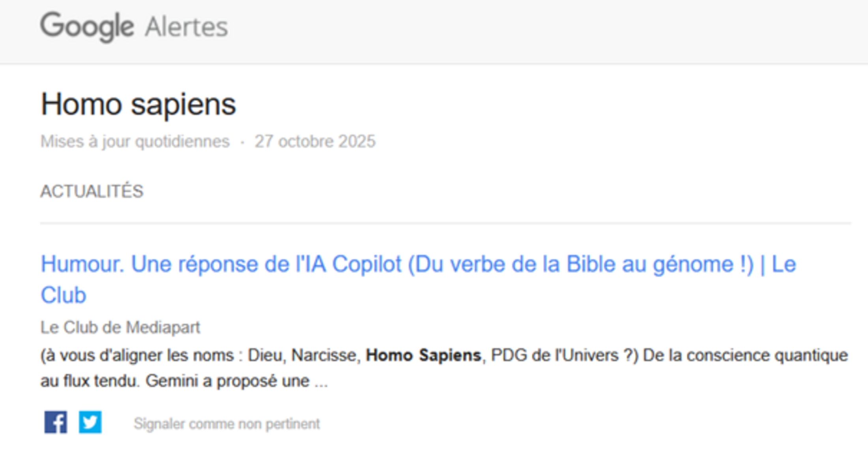The width and height of the screenshot is (868, 460).
Task: Select the Homo sapiens alert title
Action: click(138, 105)
